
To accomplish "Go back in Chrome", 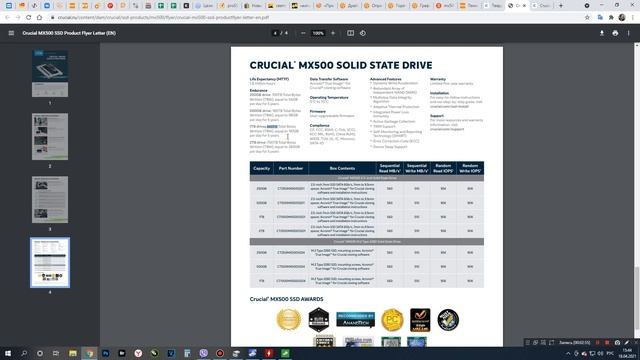I will click(7, 18).
